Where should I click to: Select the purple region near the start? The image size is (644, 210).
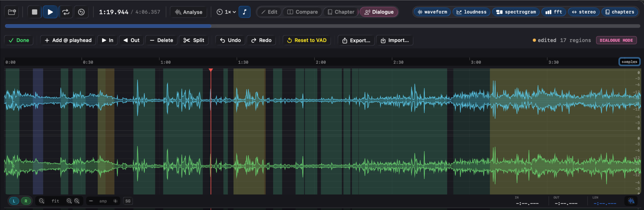(38, 131)
